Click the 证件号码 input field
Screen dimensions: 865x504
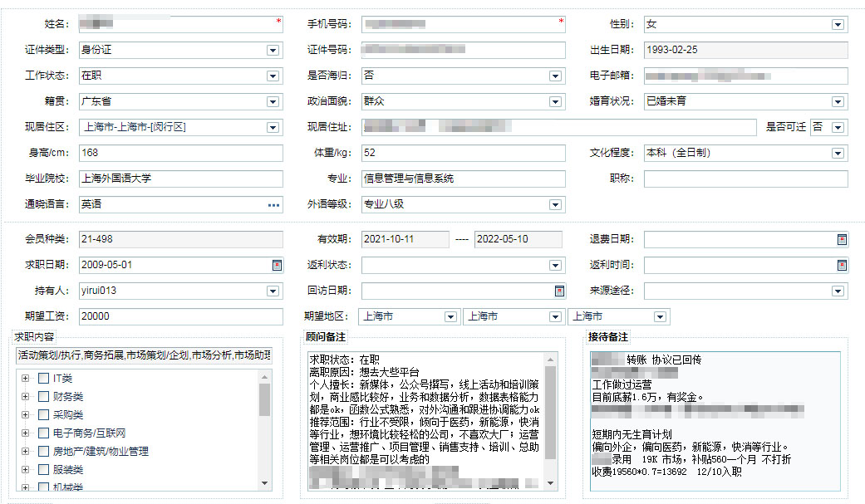464,50
